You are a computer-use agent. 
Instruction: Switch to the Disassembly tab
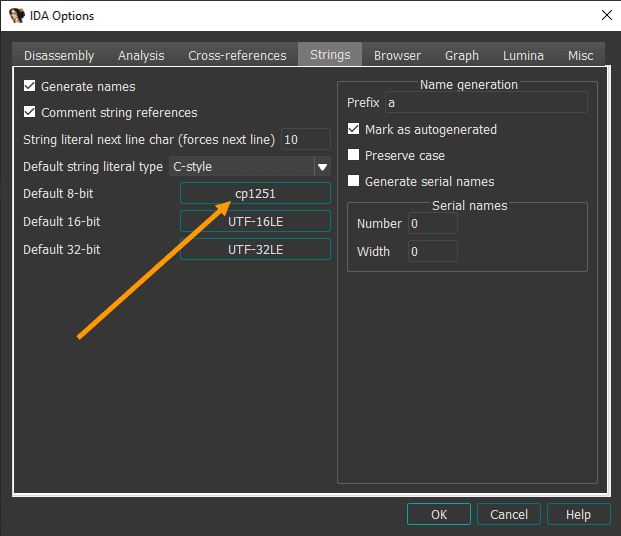pyautogui.click(x=59, y=56)
